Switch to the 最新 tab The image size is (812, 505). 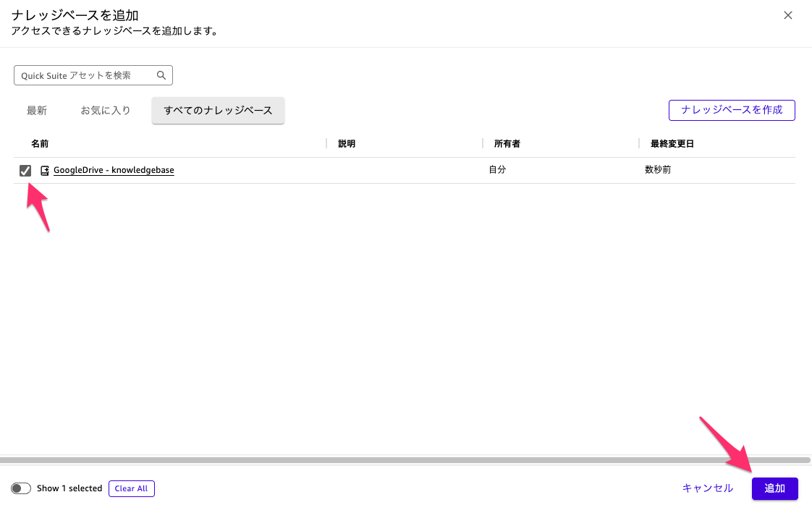[x=37, y=110]
